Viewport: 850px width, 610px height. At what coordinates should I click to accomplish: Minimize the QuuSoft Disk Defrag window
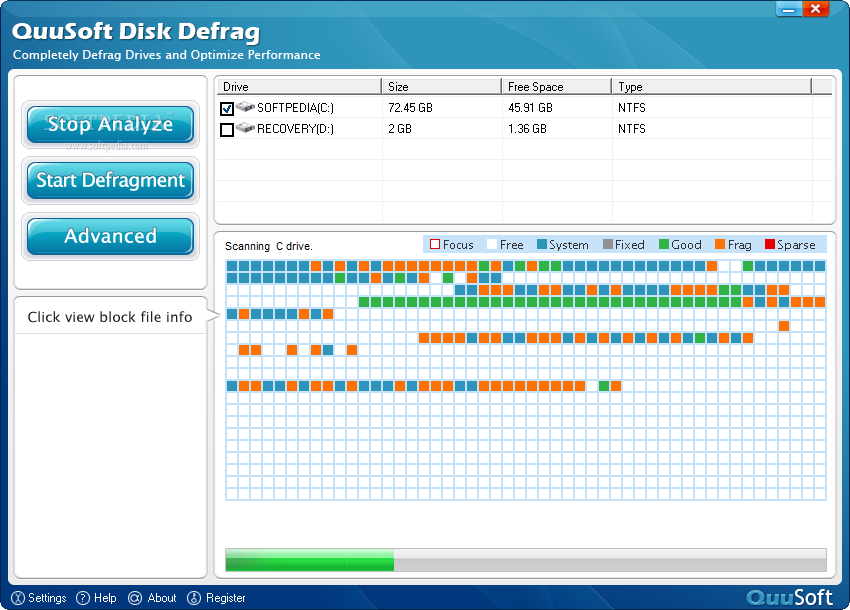click(x=789, y=9)
